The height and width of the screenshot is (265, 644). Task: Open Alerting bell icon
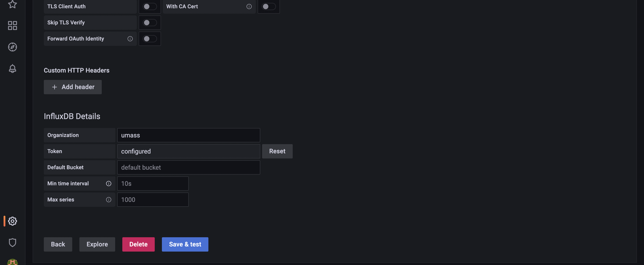(x=12, y=68)
